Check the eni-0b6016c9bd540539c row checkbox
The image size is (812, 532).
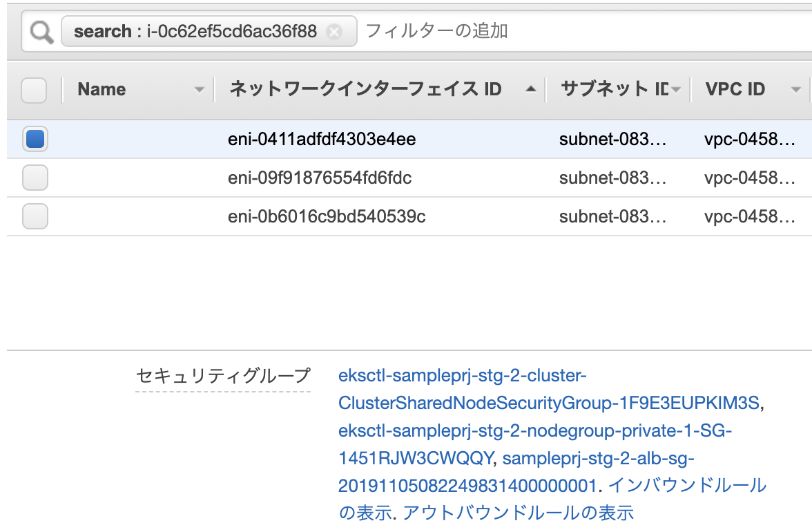tap(33, 216)
